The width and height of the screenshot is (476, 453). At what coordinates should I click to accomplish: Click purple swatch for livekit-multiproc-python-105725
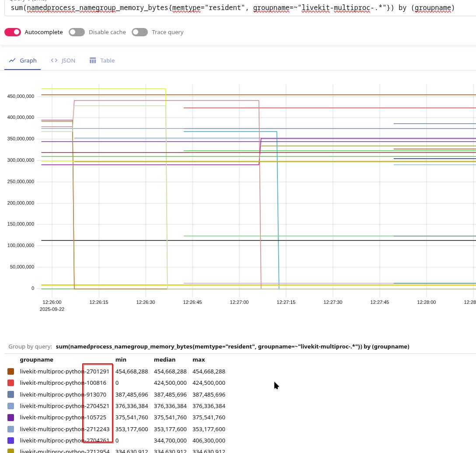tap(10, 418)
